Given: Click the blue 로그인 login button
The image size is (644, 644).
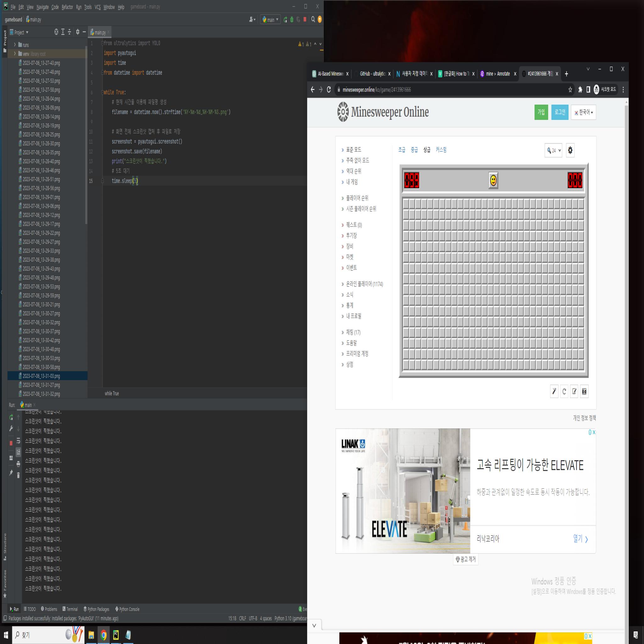Looking at the screenshot, I should pyautogui.click(x=560, y=112).
